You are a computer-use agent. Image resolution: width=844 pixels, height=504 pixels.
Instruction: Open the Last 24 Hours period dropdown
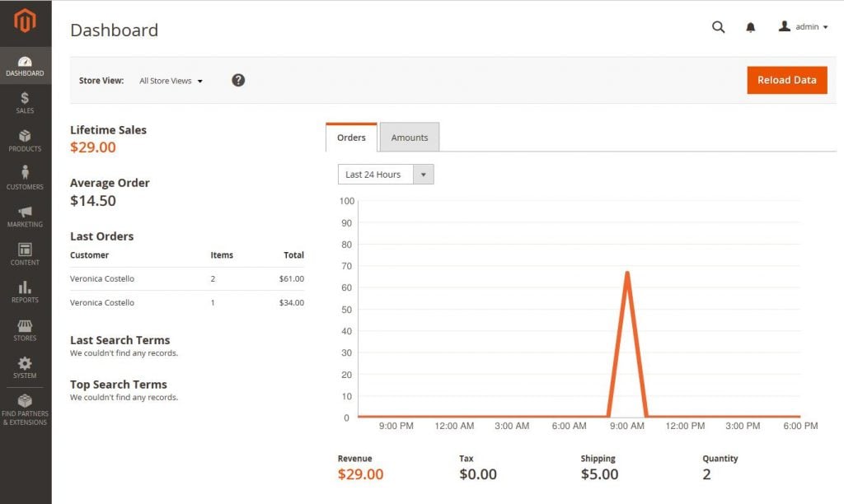[385, 175]
